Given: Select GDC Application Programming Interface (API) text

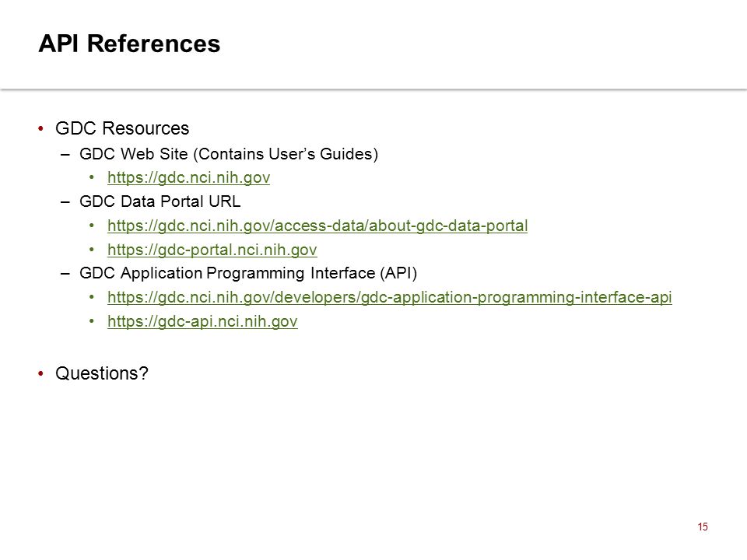Looking at the screenshot, I should [248, 273].
